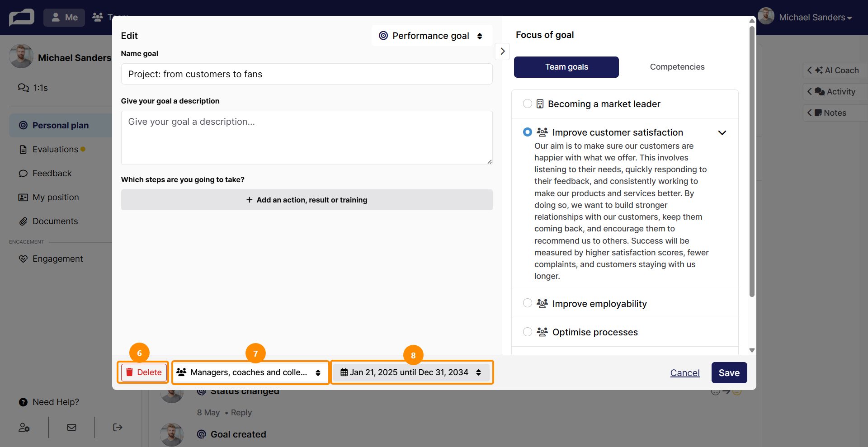Click the Personal plan target icon
868x447 pixels.
tap(23, 125)
